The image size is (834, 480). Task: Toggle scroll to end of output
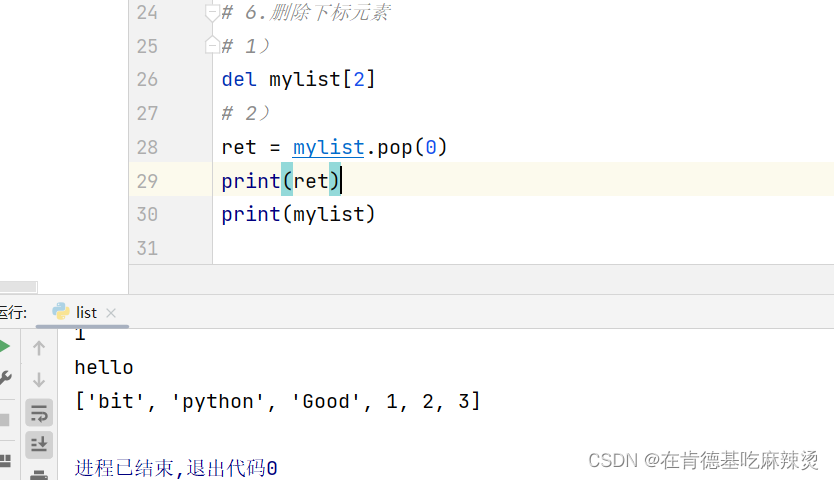[x=39, y=444]
